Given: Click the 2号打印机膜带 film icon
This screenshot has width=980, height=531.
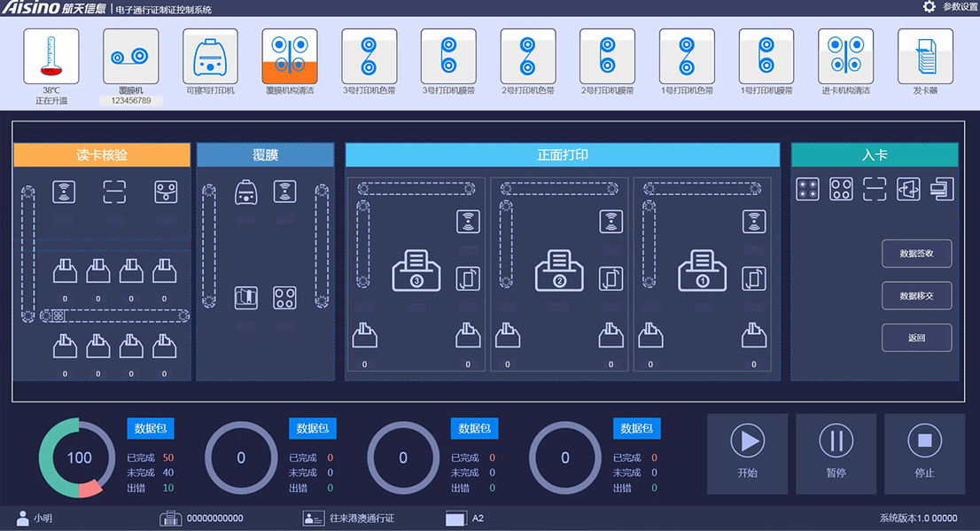Looking at the screenshot, I should (607, 57).
